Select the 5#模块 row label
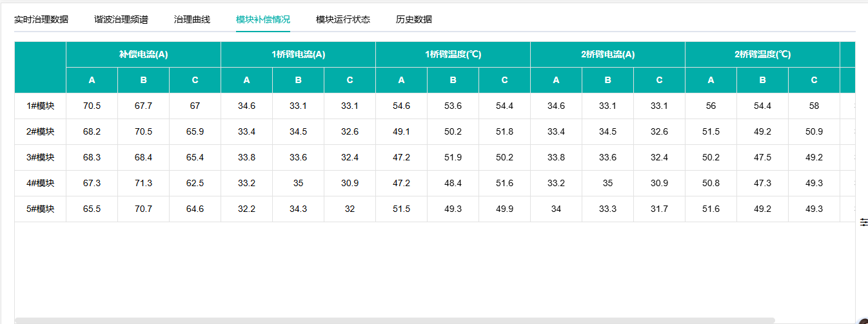This screenshot has height=324, width=868. (x=41, y=209)
